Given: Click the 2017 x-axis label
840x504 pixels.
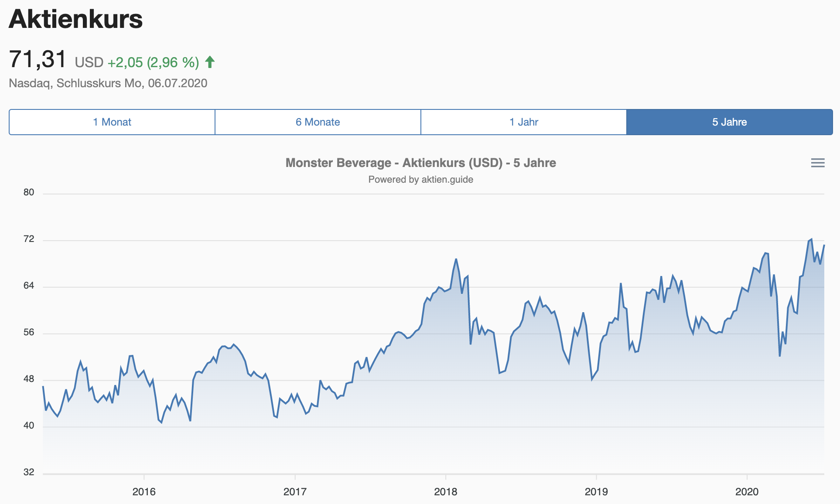Looking at the screenshot, I should click(295, 492).
